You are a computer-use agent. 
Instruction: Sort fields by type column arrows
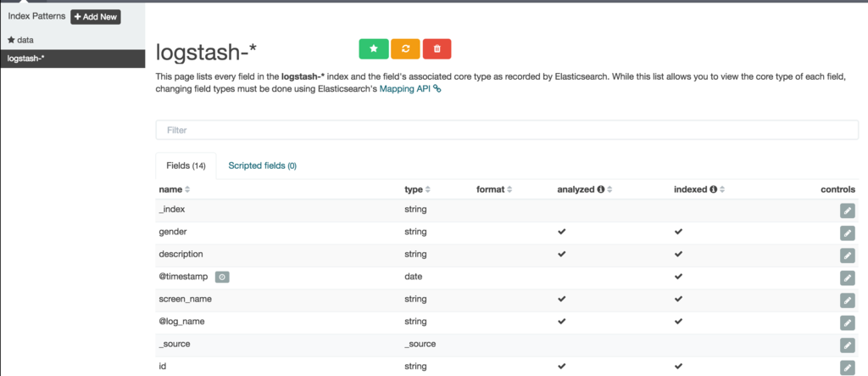428,189
